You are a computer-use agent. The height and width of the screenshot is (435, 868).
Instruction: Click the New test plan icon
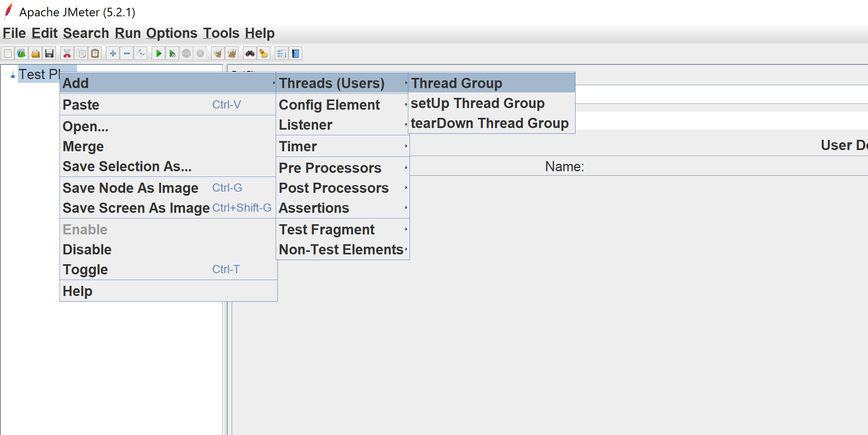point(8,53)
